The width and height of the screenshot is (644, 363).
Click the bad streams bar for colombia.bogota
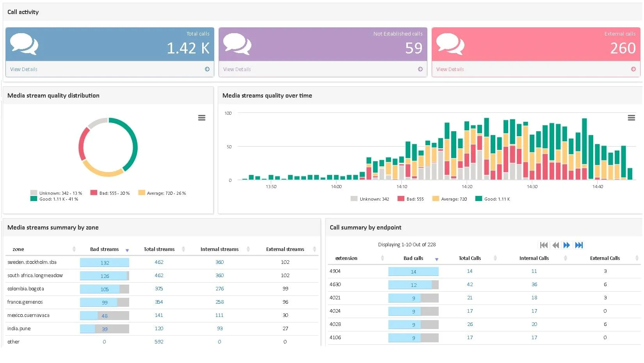[x=104, y=289]
